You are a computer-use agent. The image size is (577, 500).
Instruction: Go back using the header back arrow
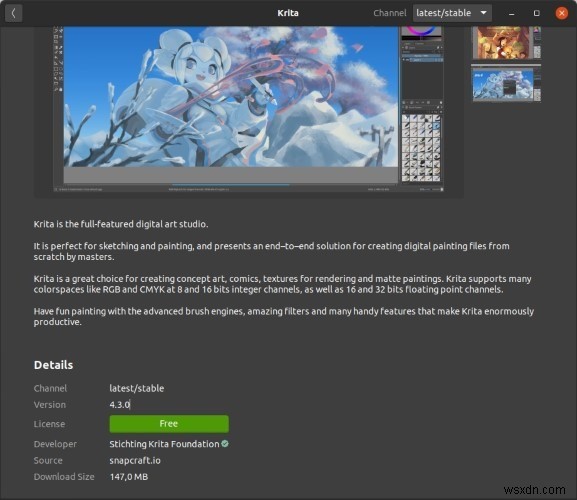pos(14,13)
